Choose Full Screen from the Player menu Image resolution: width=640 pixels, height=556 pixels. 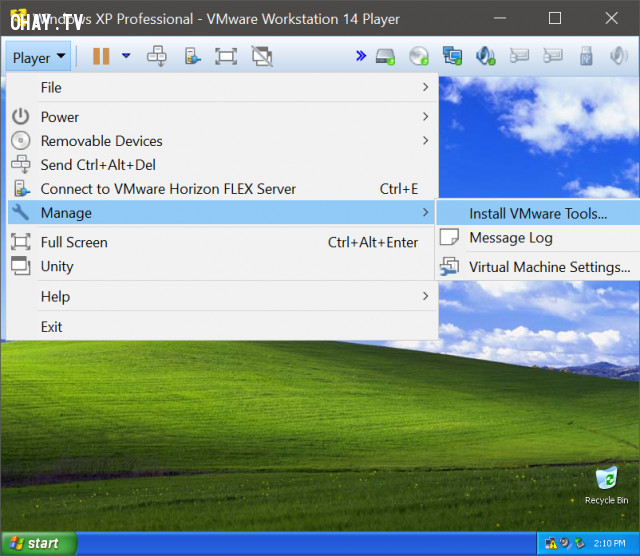(x=222, y=242)
